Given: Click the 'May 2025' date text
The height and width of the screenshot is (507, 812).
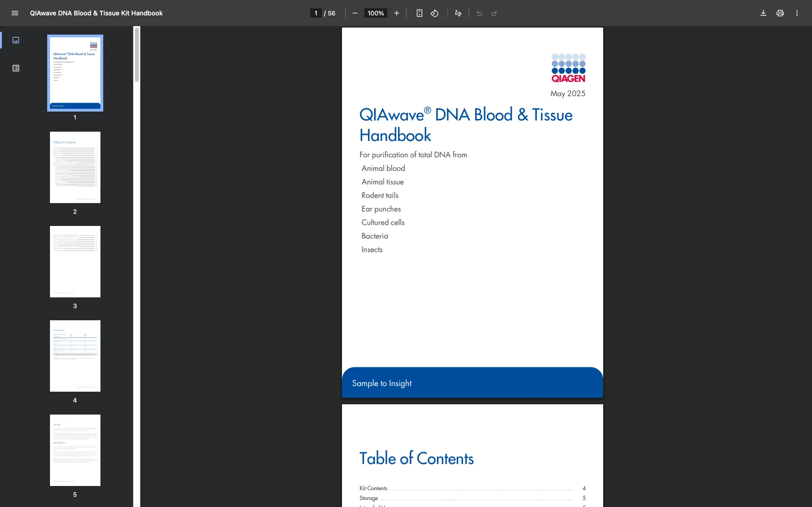Looking at the screenshot, I should tap(568, 93).
